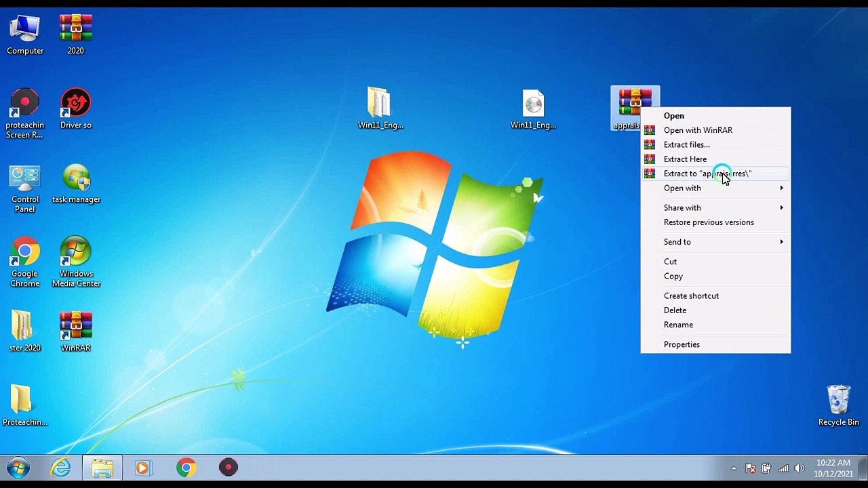The width and height of the screenshot is (868, 488).
Task: Expand the Open with submenu
Action: tap(715, 188)
